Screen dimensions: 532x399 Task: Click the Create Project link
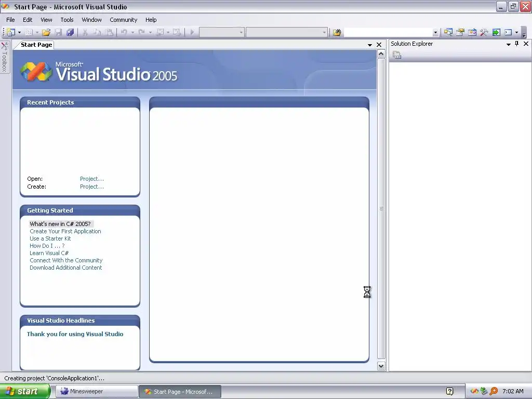pyautogui.click(x=92, y=187)
